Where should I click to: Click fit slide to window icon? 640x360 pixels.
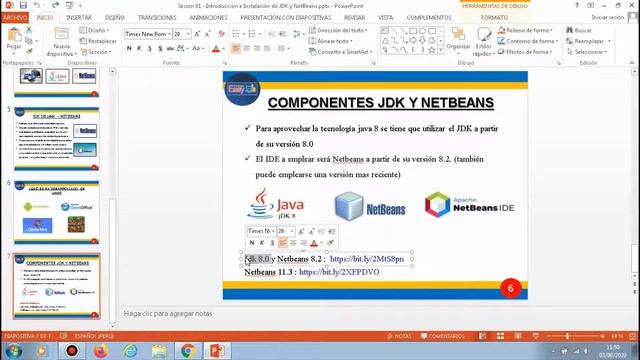(632, 336)
